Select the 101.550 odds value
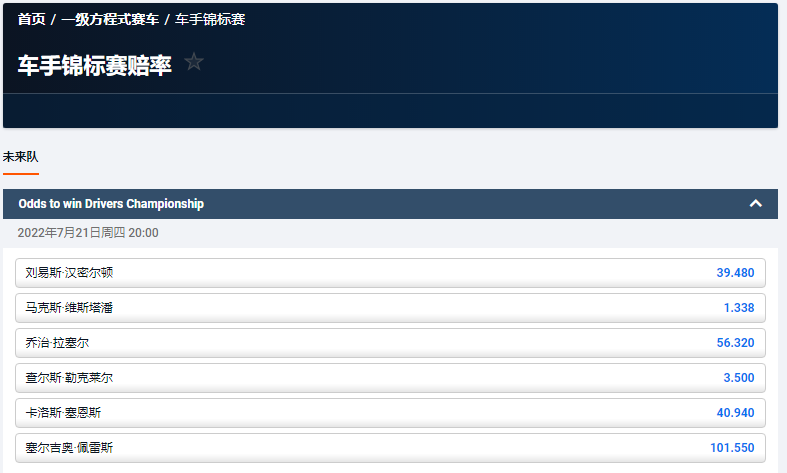The image size is (787, 473). [x=732, y=448]
